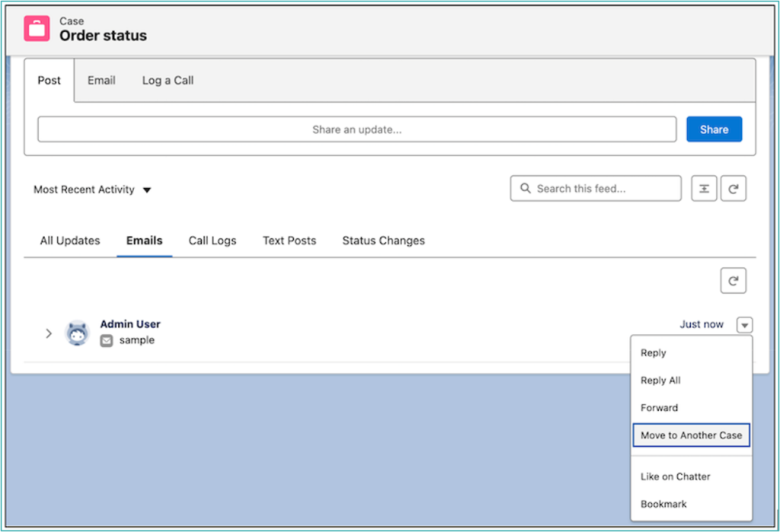Switch to the Log a Call tab
The height and width of the screenshot is (532, 780).
click(x=168, y=80)
